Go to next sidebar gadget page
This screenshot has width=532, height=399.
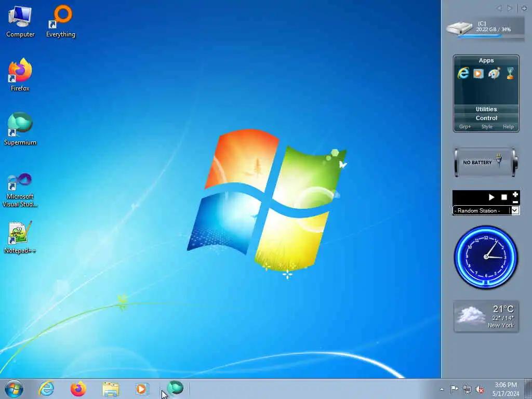pyautogui.click(x=509, y=8)
